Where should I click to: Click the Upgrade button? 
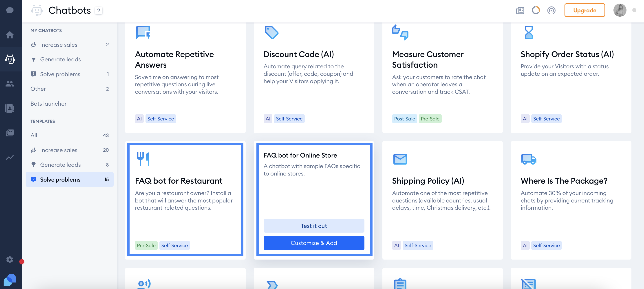[584, 10]
